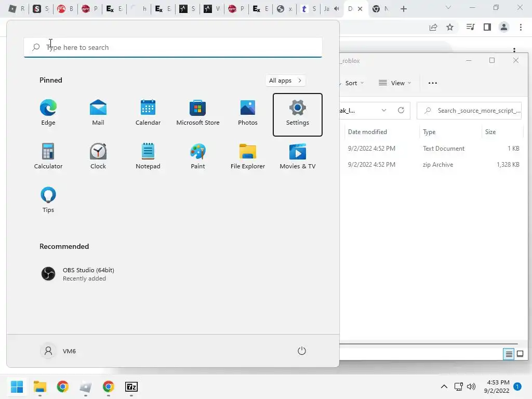
Task: Click the Windows Start button on taskbar
Action: tap(17, 387)
